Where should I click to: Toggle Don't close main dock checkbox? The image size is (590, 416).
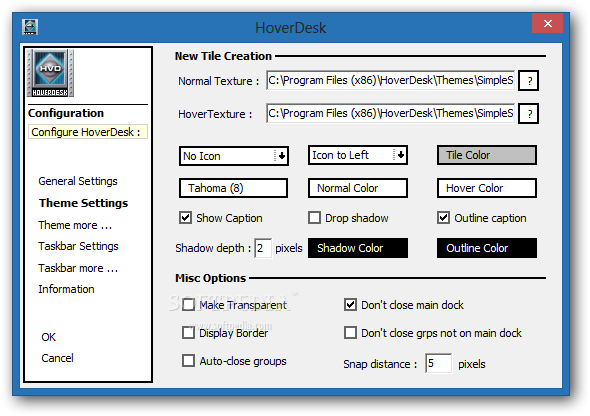[x=350, y=305]
